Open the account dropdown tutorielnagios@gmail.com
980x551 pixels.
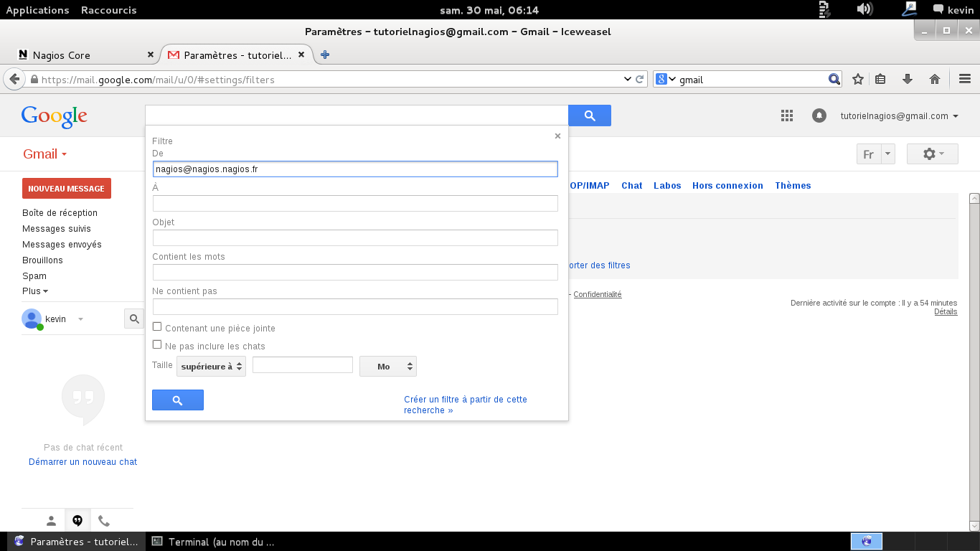tap(900, 116)
